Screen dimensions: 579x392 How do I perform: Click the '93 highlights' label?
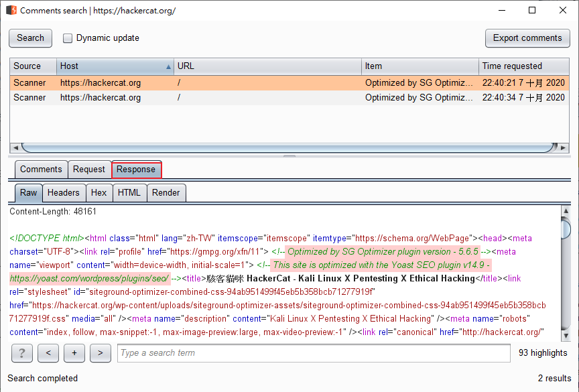(x=543, y=353)
